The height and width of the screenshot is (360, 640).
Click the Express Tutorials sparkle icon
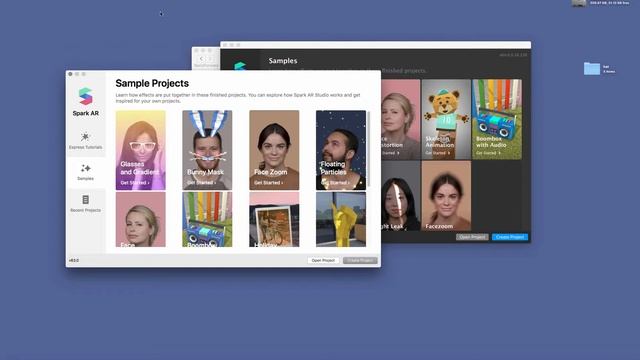[85, 137]
